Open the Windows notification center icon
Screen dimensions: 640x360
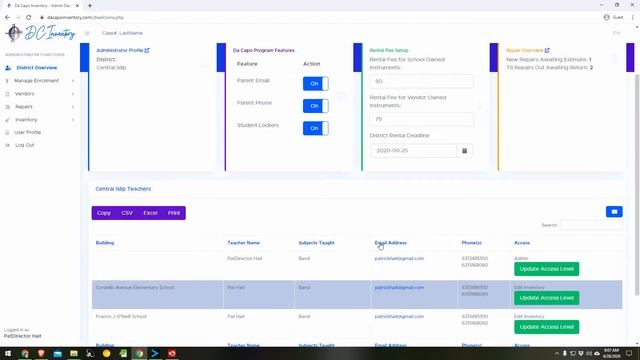pyautogui.click(x=629, y=353)
